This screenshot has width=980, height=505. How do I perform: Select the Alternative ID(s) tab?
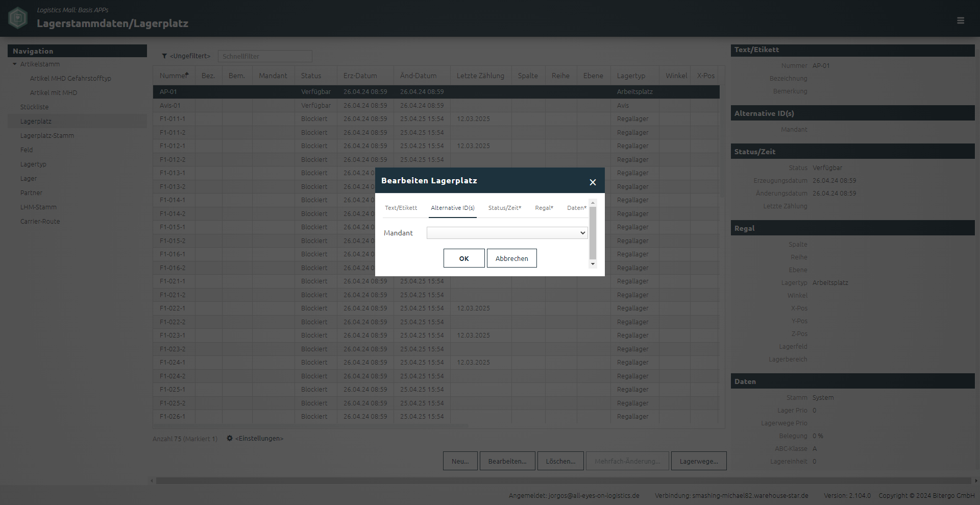point(453,208)
